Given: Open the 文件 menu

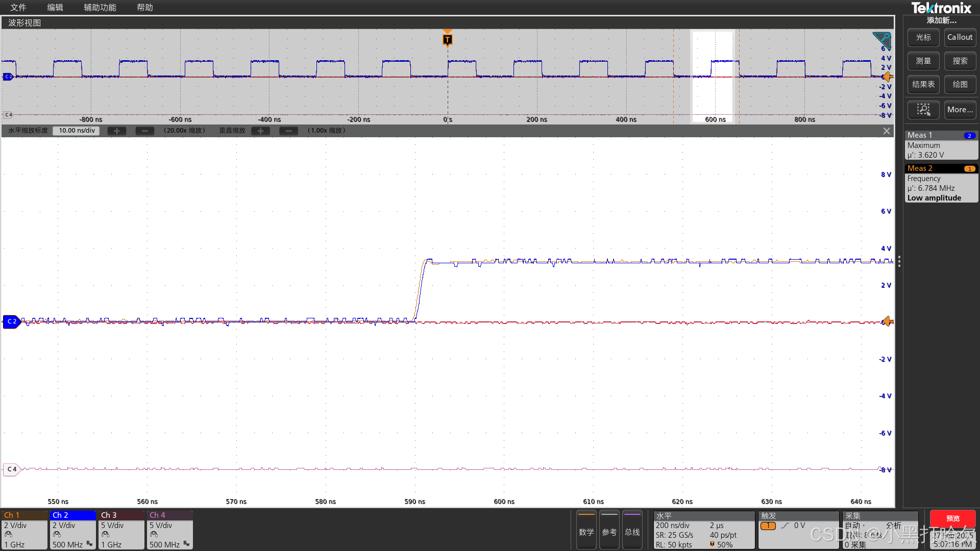Looking at the screenshot, I should point(18,8).
